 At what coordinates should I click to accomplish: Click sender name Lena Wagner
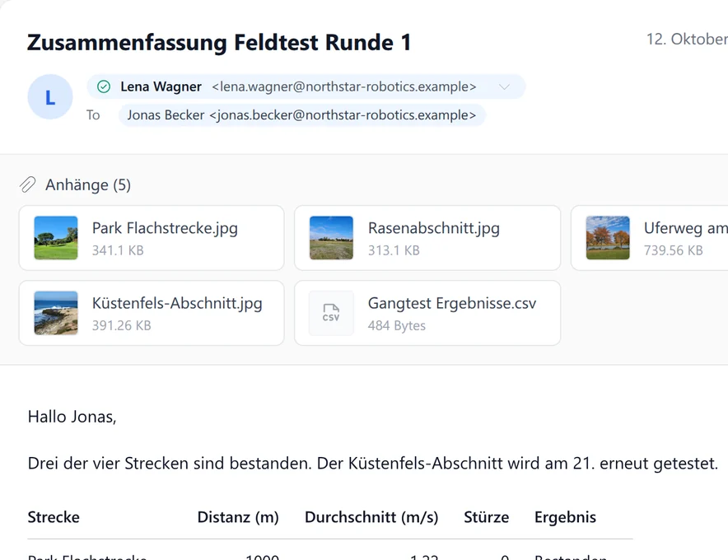161,86
